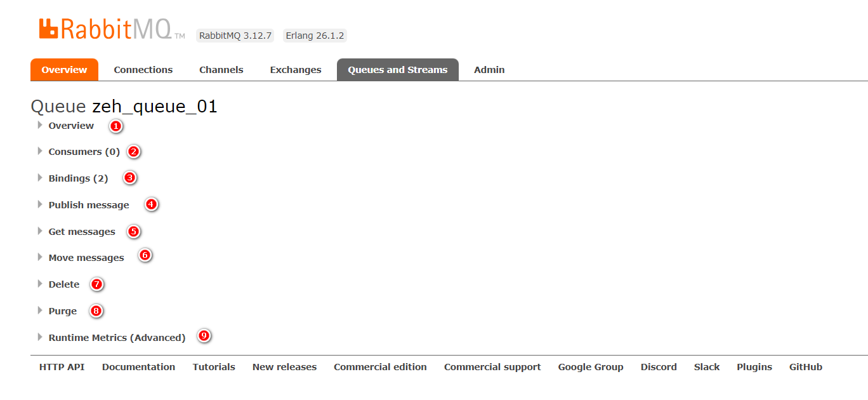Expand the Move messages section

coord(86,258)
